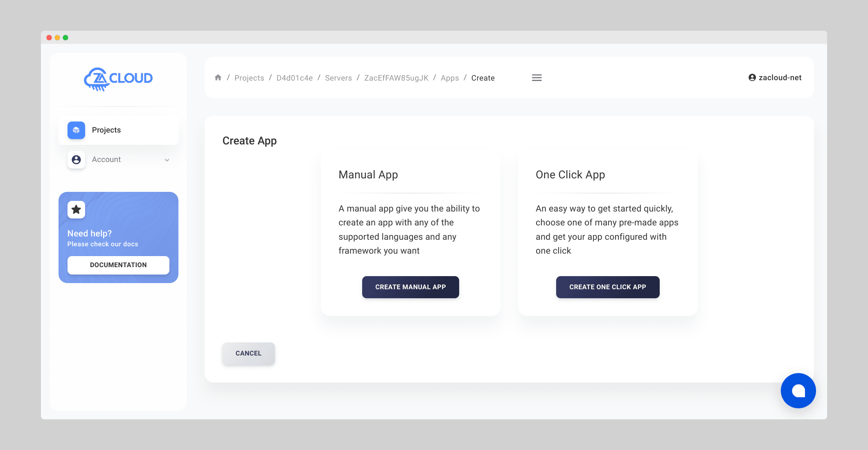Click the star icon in help card

coord(77,209)
